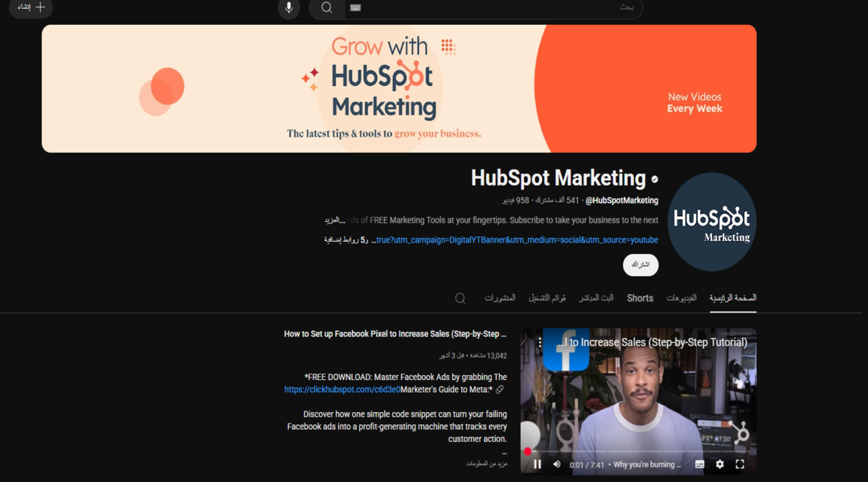
Task: Click the 541K subscribers count text
Action: [x=557, y=200]
